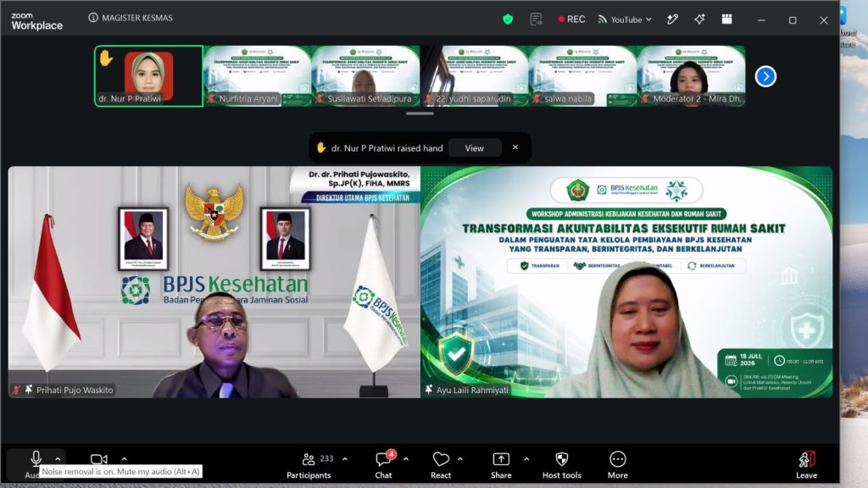The width and height of the screenshot is (868, 488).
Task: Click muted mic icon on salwa nabila
Action: [x=537, y=99]
